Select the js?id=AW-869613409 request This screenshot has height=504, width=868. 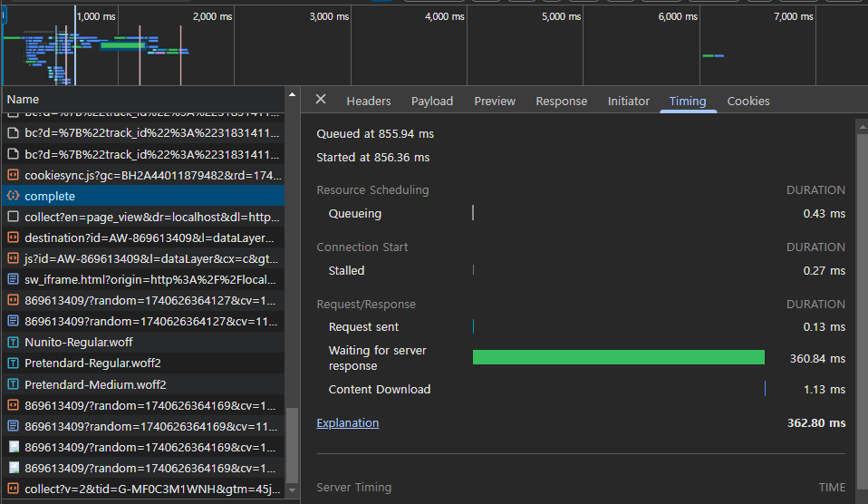143,258
